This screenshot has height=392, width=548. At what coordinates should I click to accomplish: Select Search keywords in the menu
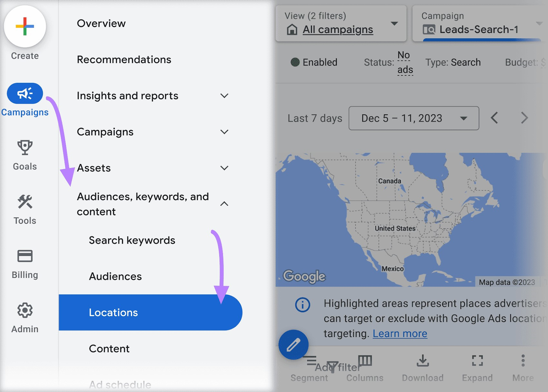tap(132, 240)
